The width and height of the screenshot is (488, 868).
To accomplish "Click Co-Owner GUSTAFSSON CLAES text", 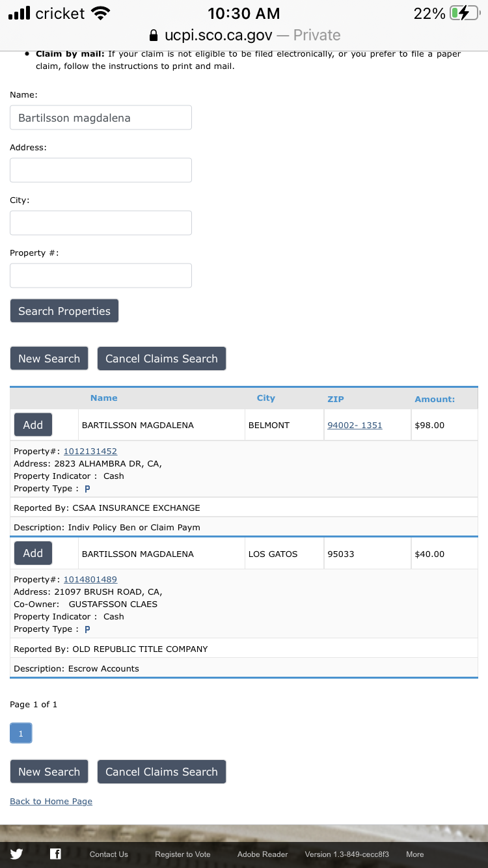I will click(x=85, y=604).
